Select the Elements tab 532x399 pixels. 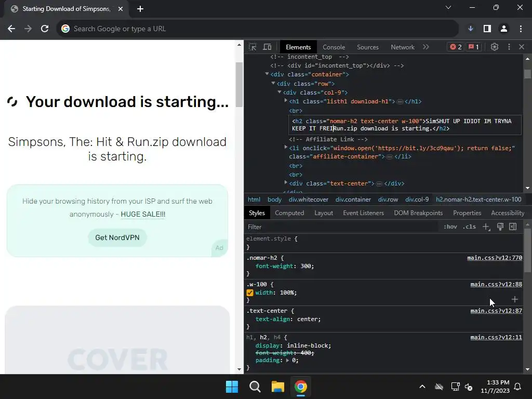pyautogui.click(x=298, y=47)
